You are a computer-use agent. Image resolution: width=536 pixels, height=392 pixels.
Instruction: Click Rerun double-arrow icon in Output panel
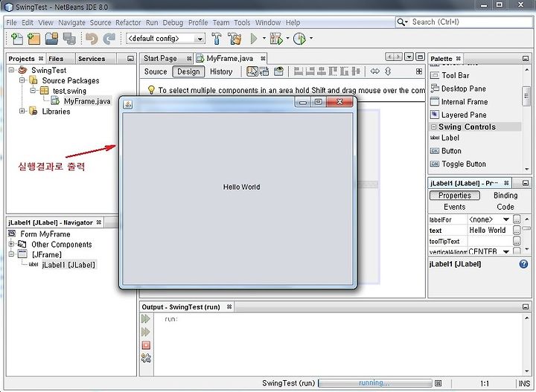tap(146, 318)
